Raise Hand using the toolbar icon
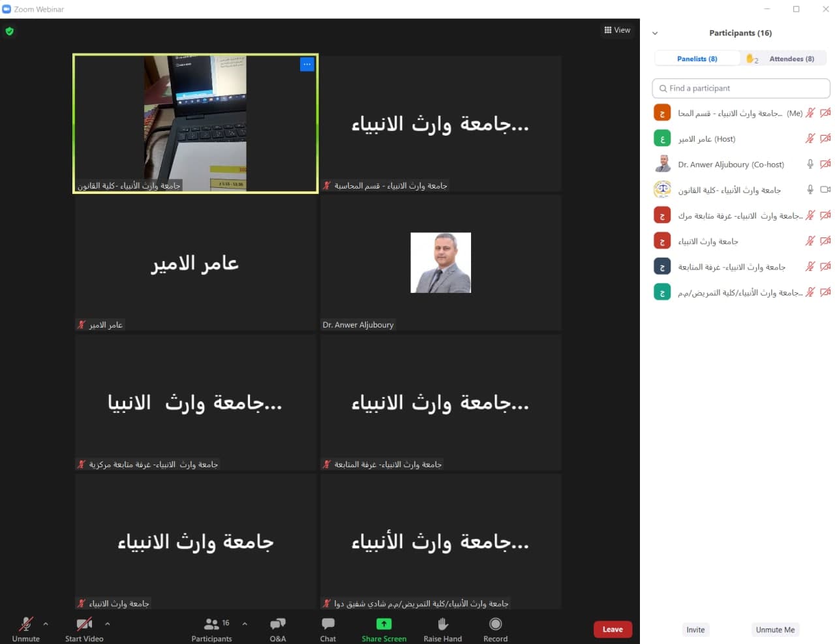This screenshot has width=835, height=644. (x=443, y=624)
